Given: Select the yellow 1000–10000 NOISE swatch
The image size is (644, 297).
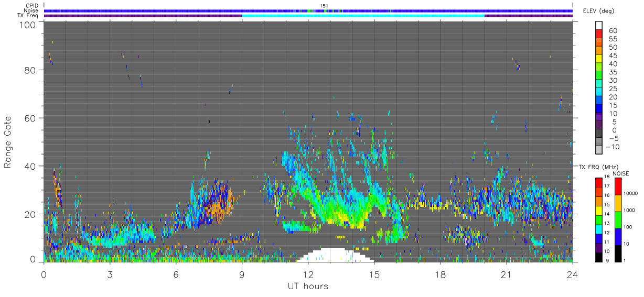Looking at the screenshot, I should point(618,203).
